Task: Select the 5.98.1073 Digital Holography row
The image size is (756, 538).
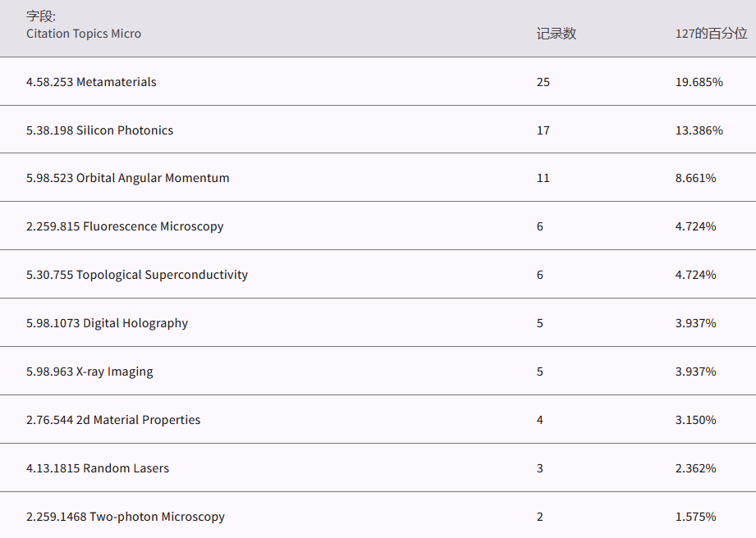Action: click(x=107, y=323)
